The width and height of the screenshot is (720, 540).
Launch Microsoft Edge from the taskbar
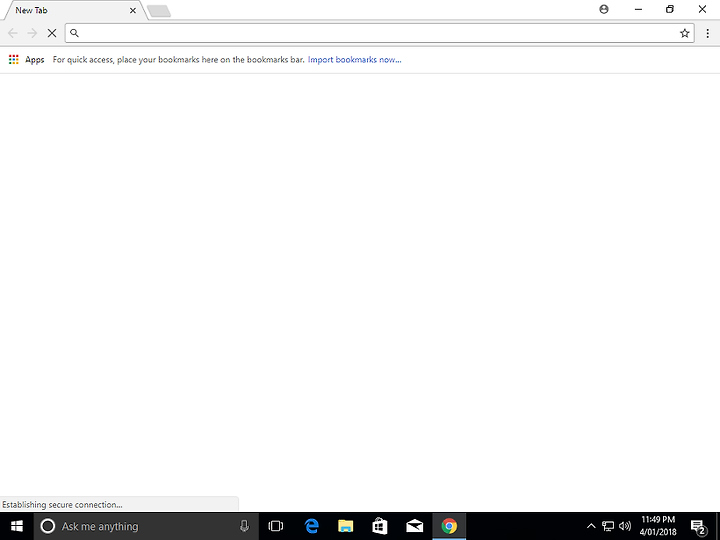tap(311, 526)
